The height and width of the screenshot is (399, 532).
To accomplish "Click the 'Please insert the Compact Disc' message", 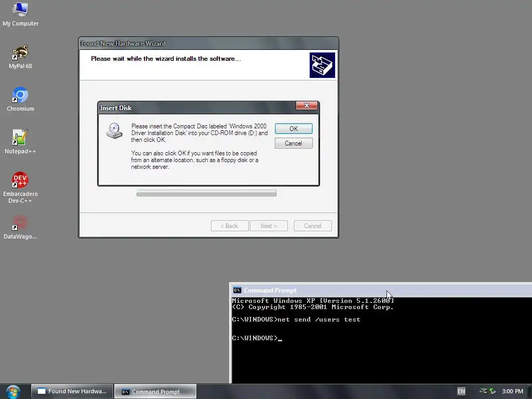I will [x=199, y=133].
